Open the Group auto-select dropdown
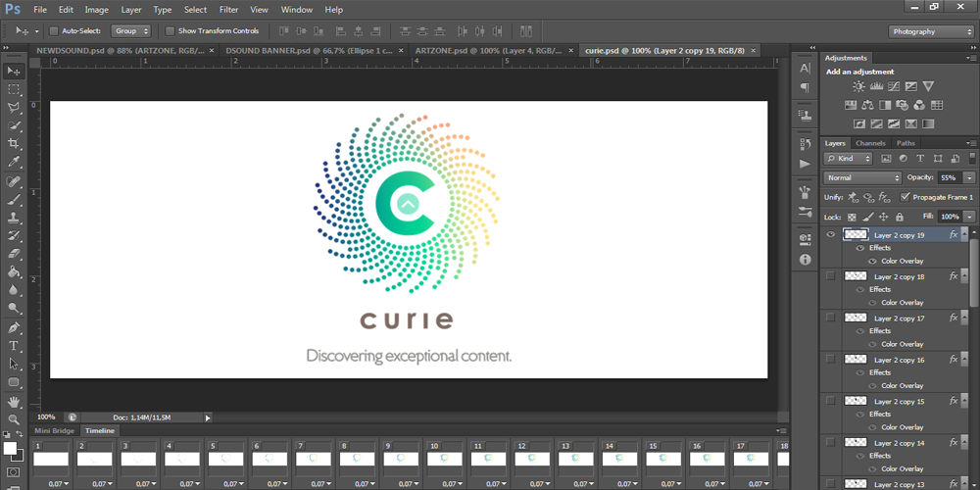This screenshot has height=490, width=980. pos(130,31)
